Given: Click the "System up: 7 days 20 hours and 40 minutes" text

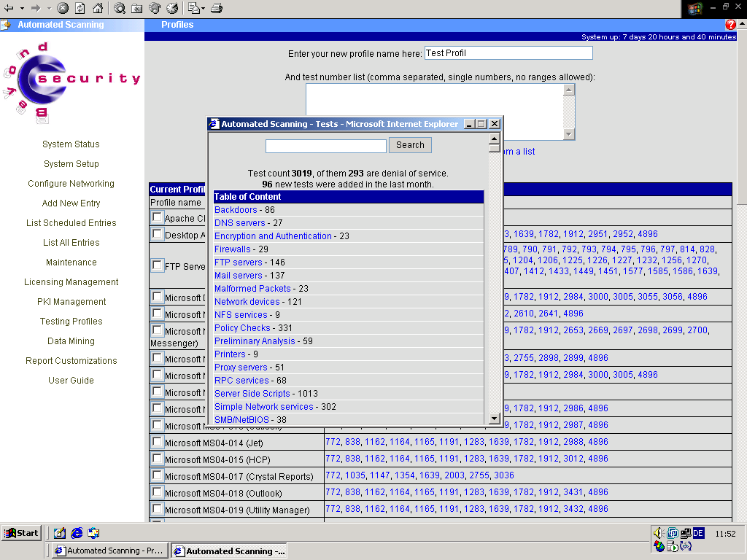Looking at the screenshot, I should click(x=659, y=36).
